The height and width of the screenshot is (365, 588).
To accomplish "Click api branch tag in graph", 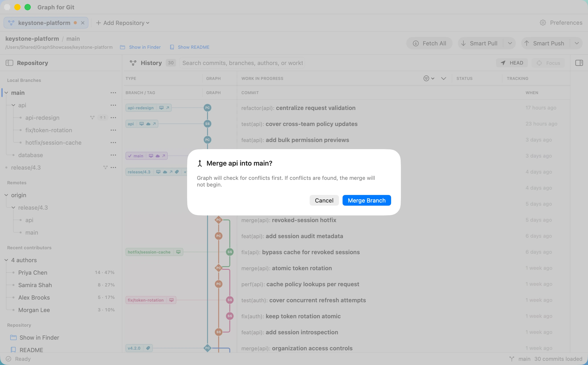I will (142, 124).
